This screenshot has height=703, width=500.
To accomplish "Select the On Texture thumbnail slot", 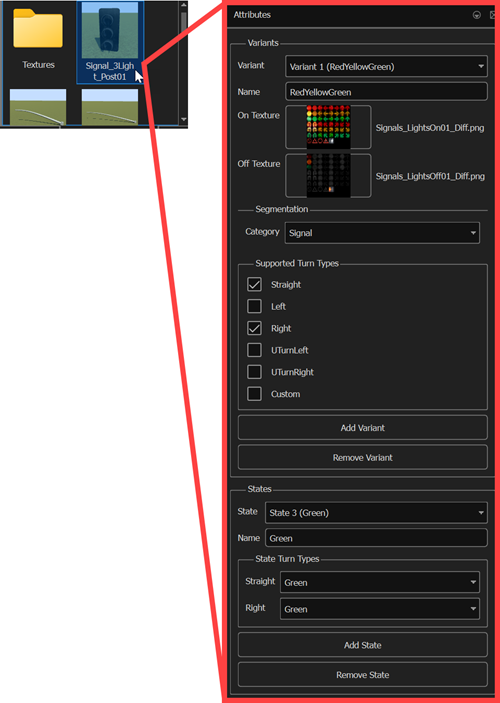I will click(x=328, y=127).
